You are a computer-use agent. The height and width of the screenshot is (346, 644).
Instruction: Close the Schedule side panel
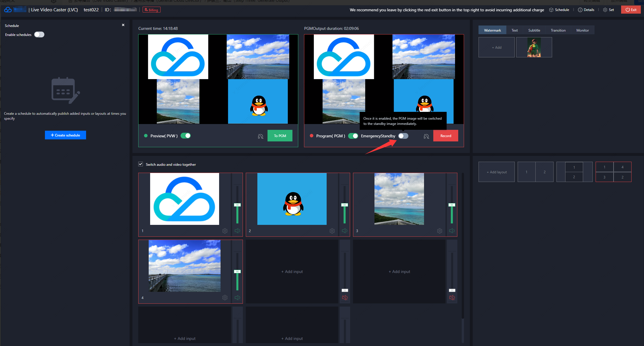(123, 25)
